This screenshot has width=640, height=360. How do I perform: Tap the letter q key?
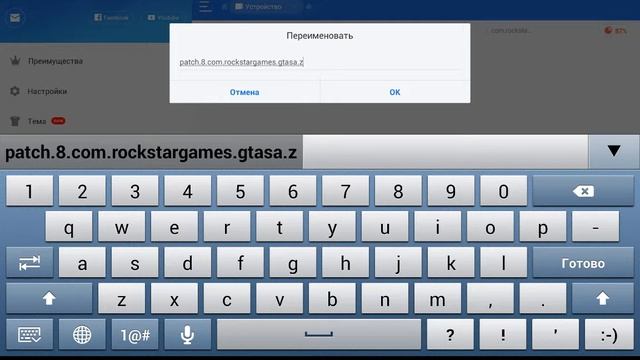pyautogui.click(x=69, y=227)
